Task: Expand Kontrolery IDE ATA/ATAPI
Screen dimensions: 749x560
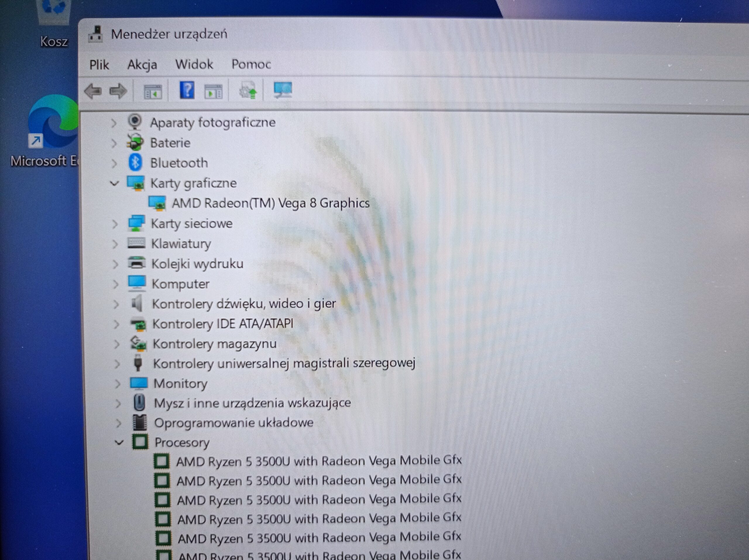Action: coord(116,325)
